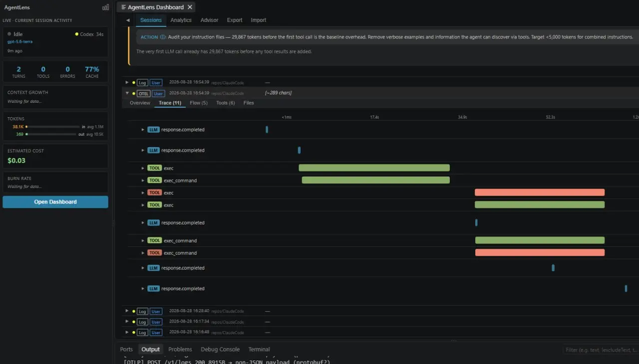Click the red bar on the exec row

(x=540, y=192)
